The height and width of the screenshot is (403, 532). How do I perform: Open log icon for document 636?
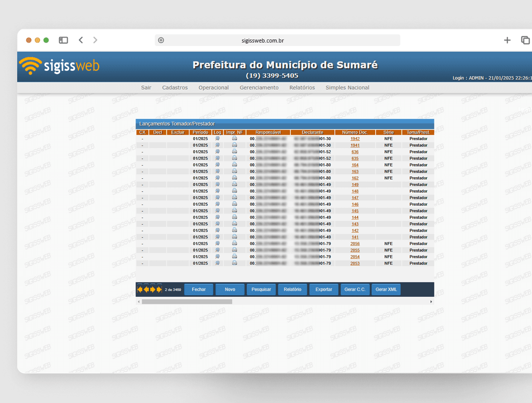point(217,151)
